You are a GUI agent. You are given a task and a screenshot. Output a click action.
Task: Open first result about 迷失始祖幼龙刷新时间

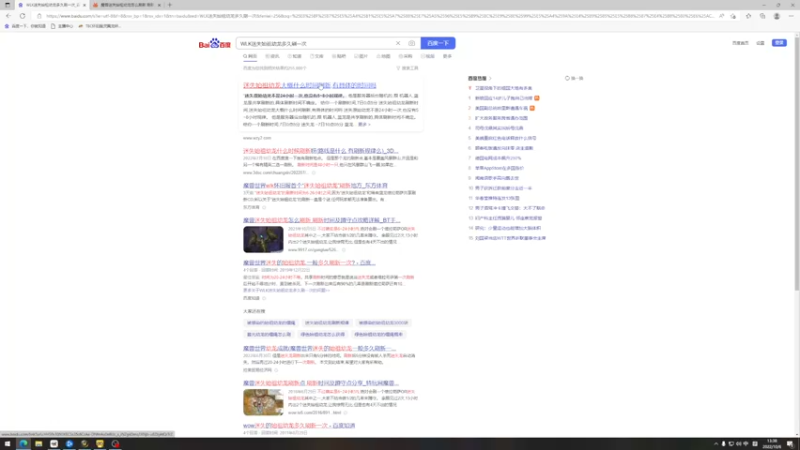pos(310,85)
